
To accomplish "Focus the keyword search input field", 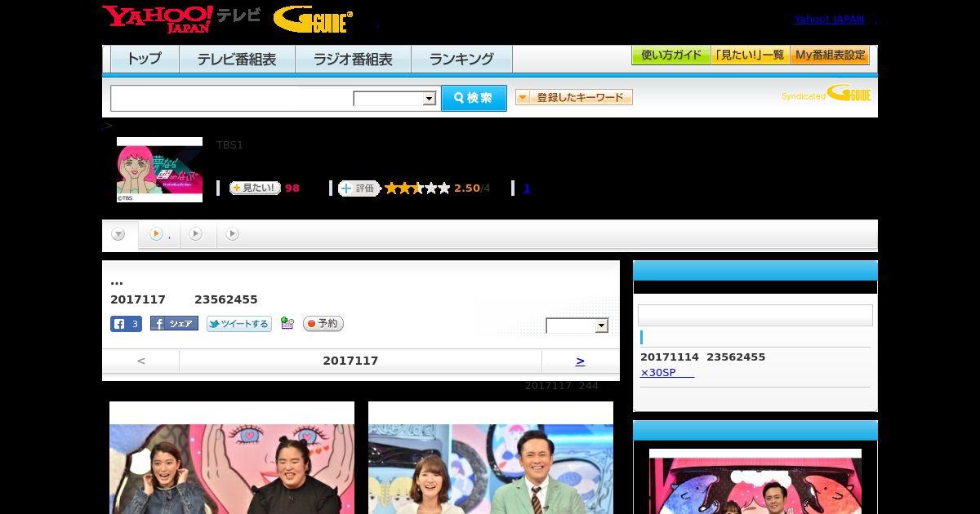I will (x=232, y=98).
